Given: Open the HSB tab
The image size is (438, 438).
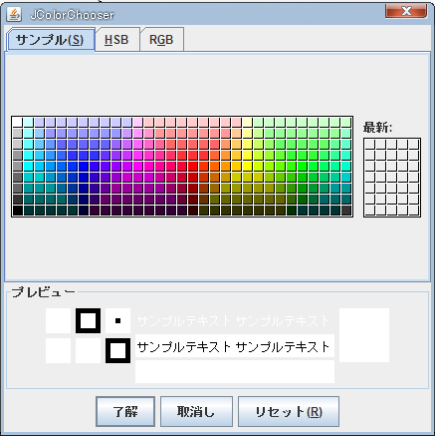Looking at the screenshot, I should [x=117, y=40].
